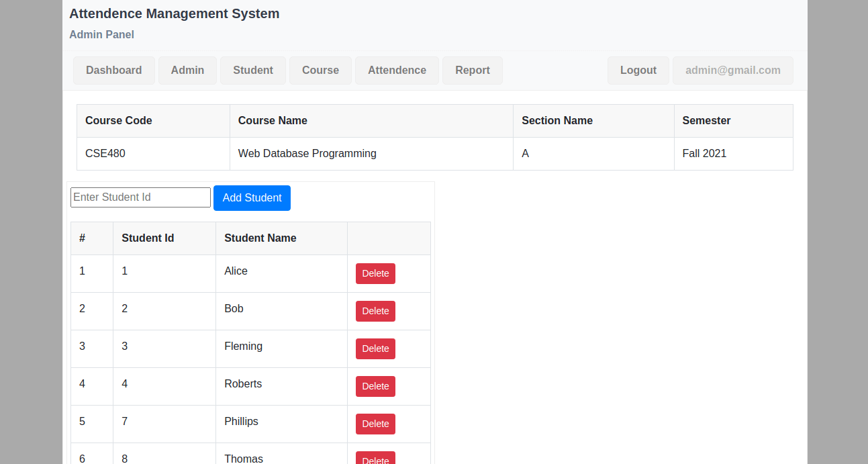Click the Student Name column header

pyautogui.click(x=260, y=238)
